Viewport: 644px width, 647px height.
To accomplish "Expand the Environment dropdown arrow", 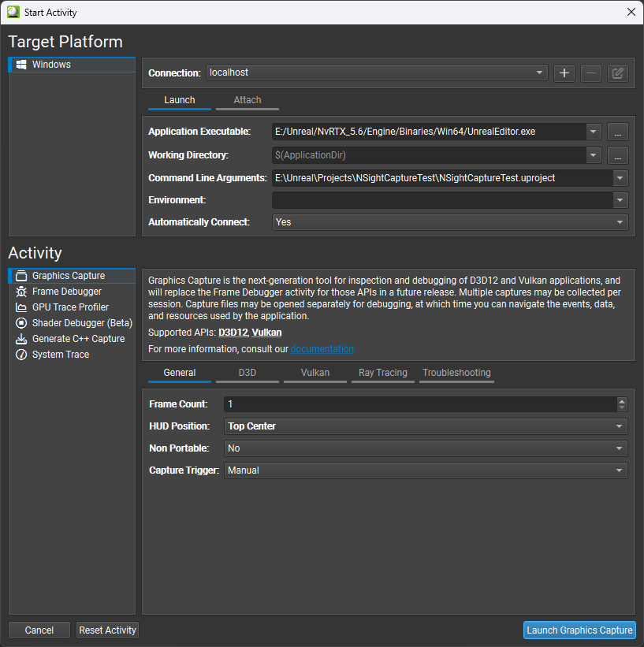I will [620, 200].
